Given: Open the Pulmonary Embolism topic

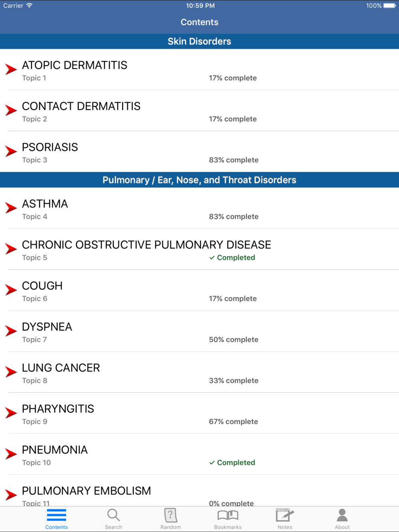Looking at the screenshot, I should click(87, 491).
